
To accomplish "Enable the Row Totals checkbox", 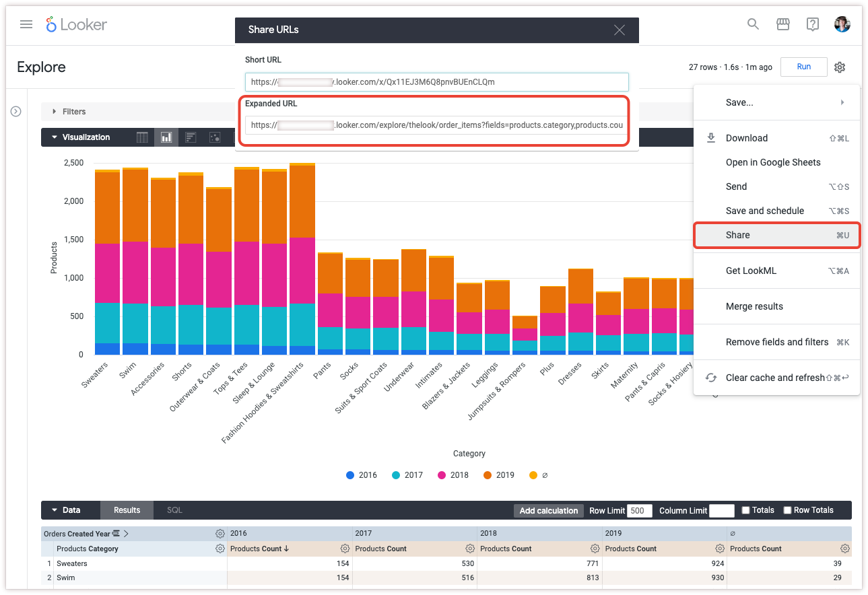I will [787, 510].
